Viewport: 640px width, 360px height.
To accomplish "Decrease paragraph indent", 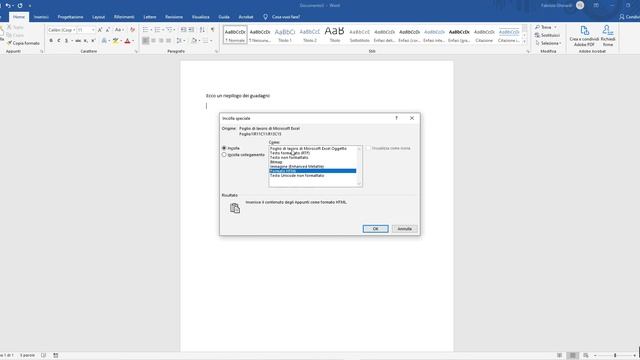I will coord(183,30).
